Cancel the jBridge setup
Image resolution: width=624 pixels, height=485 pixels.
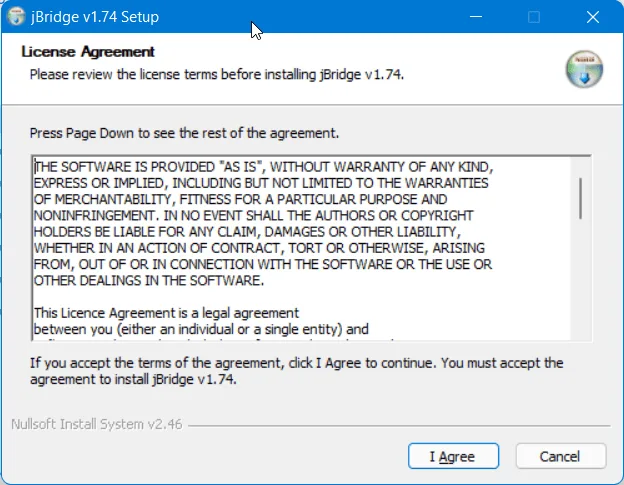(x=561, y=456)
